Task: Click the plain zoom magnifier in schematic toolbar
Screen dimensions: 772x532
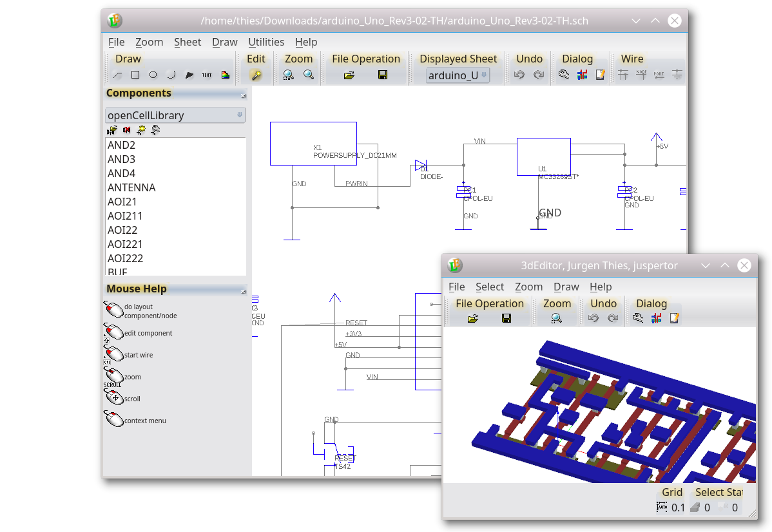Action: point(309,75)
